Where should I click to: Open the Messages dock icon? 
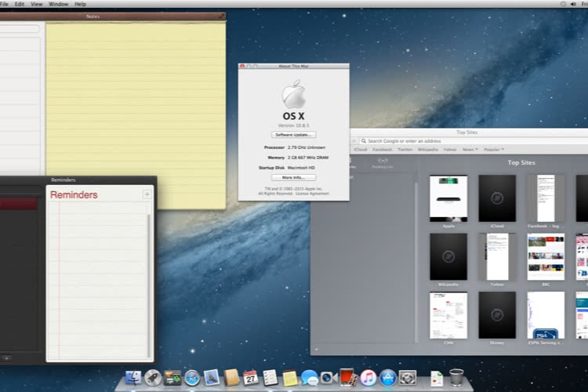click(x=309, y=378)
